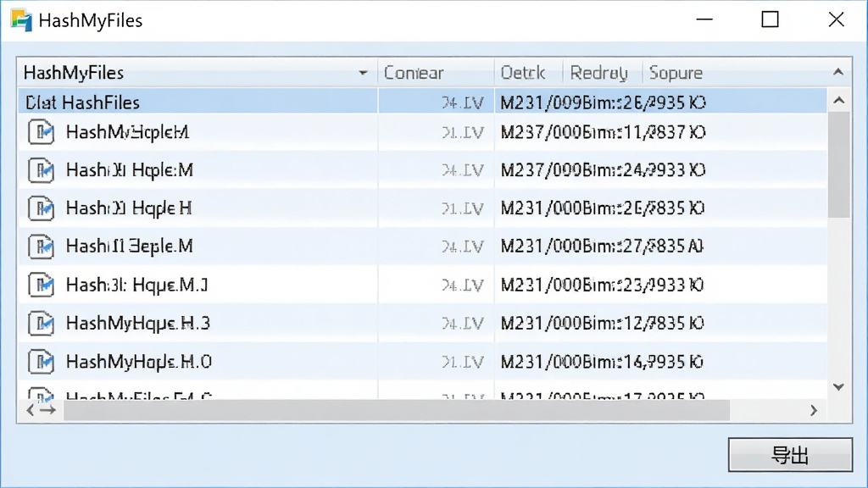The width and height of the screenshot is (868, 488).
Task: Click file icon next to Hash Jeple.M
Action: pyautogui.click(x=41, y=246)
